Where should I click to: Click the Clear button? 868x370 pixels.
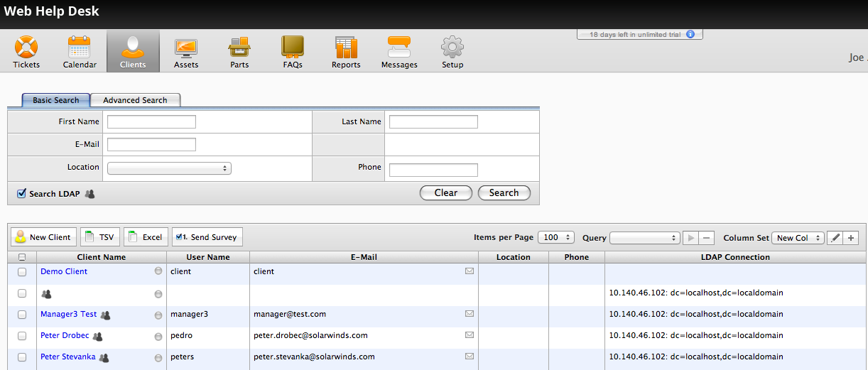[446, 192]
